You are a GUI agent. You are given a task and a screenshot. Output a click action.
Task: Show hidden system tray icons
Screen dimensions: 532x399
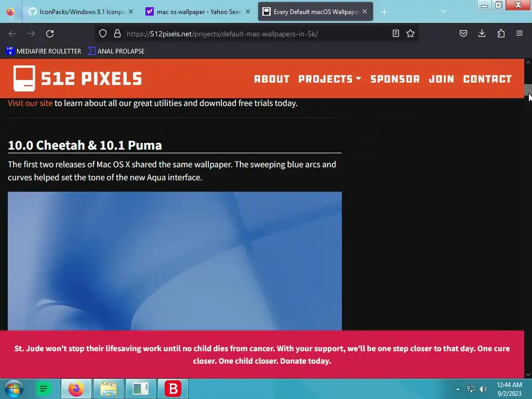[x=458, y=389]
